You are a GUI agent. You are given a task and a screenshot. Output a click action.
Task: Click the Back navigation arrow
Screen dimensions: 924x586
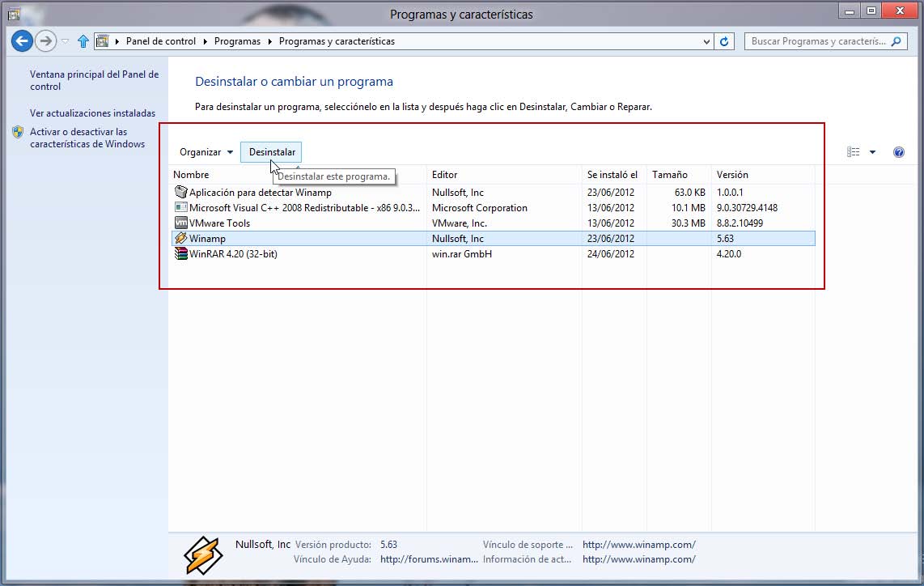click(22, 40)
